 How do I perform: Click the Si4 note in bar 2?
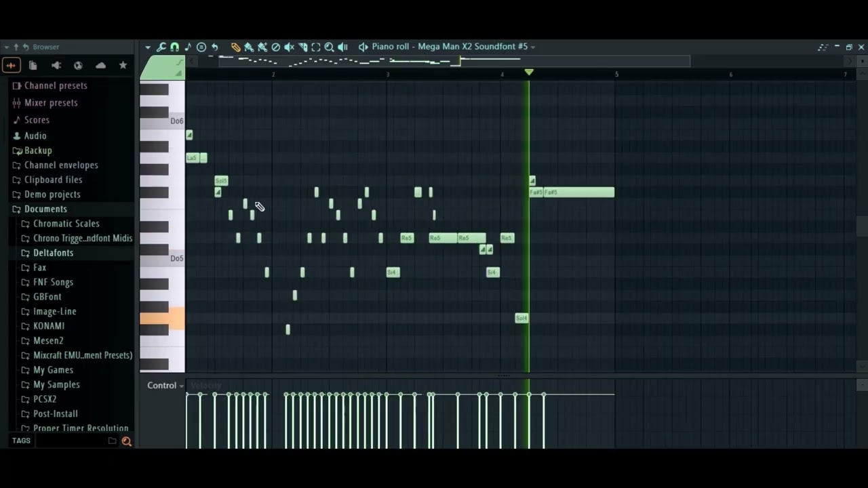click(393, 272)
